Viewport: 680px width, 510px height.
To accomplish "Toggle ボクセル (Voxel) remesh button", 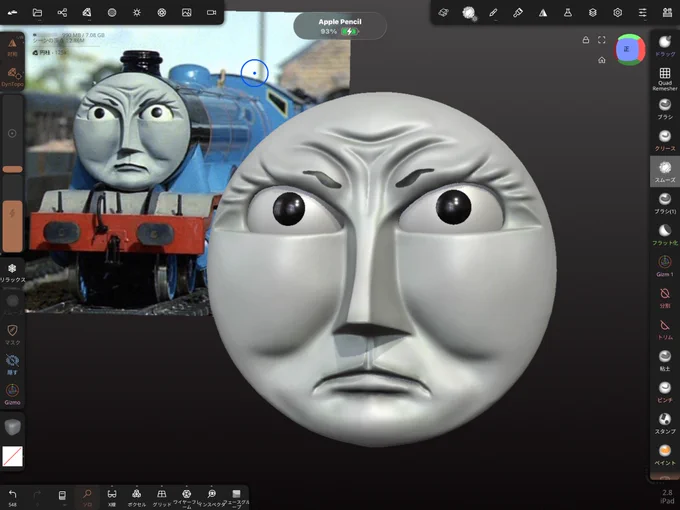I will coord(137,497).
